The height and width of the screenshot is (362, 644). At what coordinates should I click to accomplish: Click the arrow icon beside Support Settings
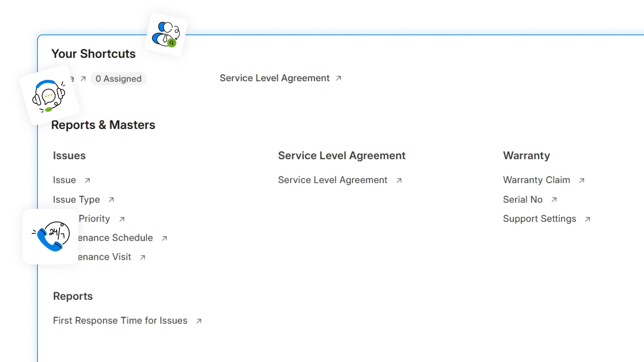587,219
